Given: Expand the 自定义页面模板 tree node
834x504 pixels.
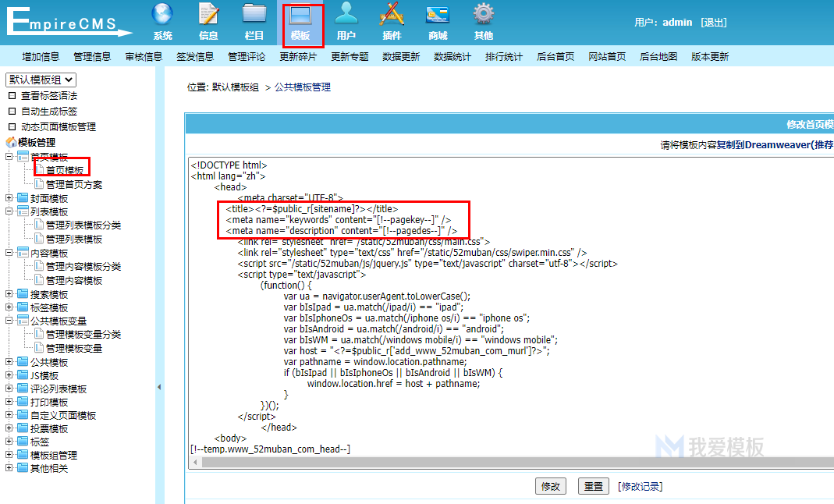Looking at the screenshot, I should tap(9, 415).
